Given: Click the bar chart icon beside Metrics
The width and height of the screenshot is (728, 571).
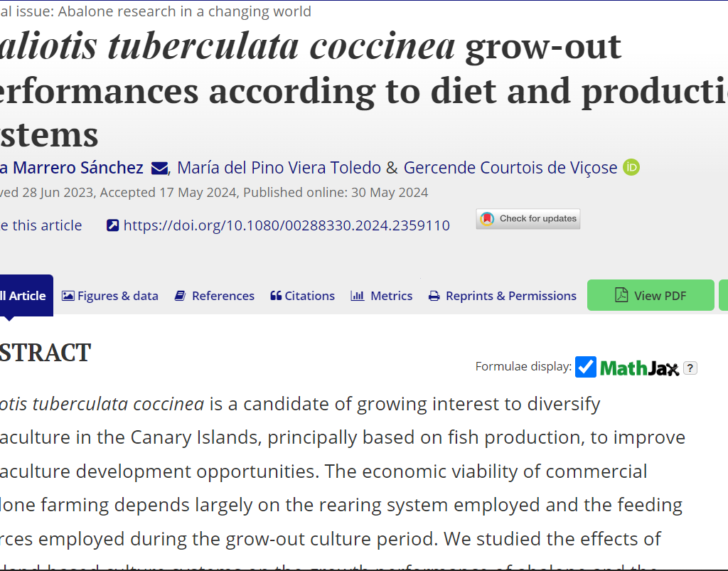Looking at the screenshot, I should point(358,296).
